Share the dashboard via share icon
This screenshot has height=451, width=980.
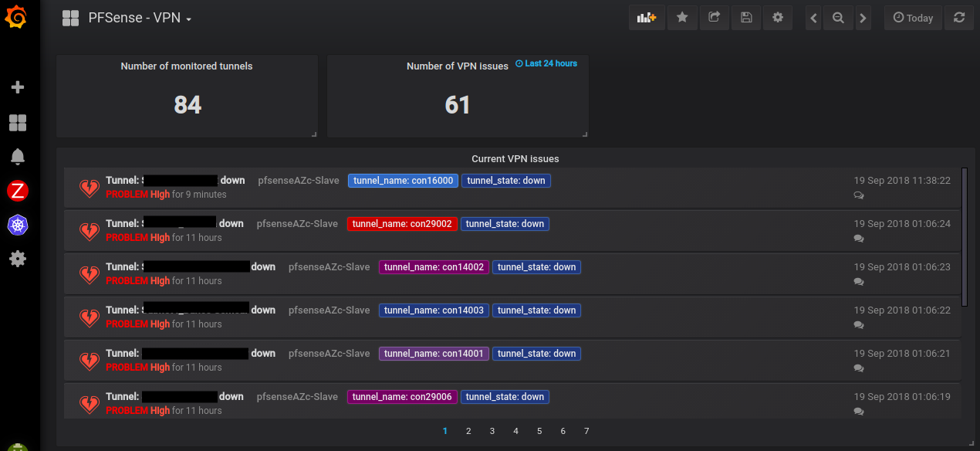click(x=714, y=18)
